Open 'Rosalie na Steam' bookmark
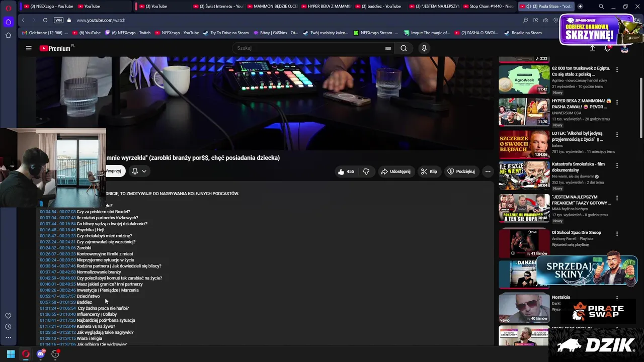The image size is (644, 362). [523, 33]
